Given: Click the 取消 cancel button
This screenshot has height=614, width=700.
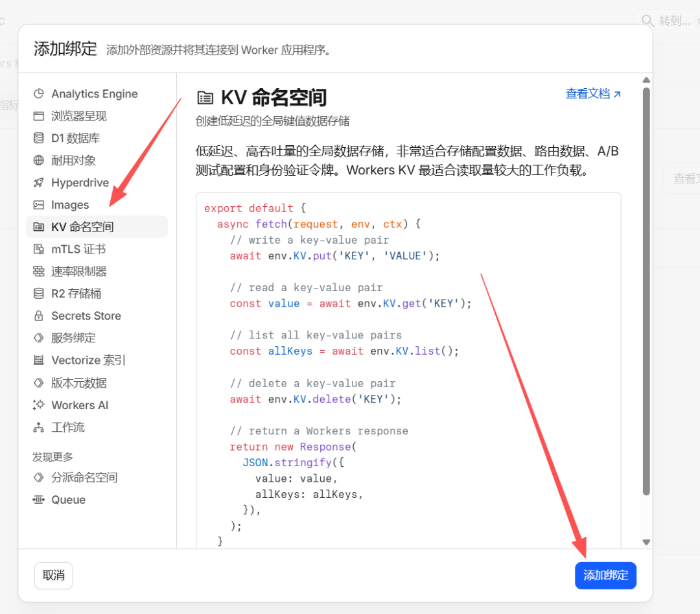Looking at the screenshot, I should pyautogui.click(x=54, y=575).
